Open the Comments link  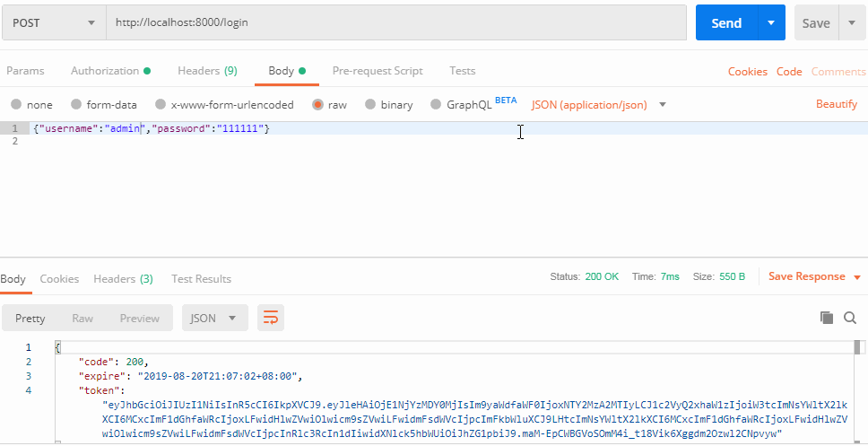pos(838,72)
